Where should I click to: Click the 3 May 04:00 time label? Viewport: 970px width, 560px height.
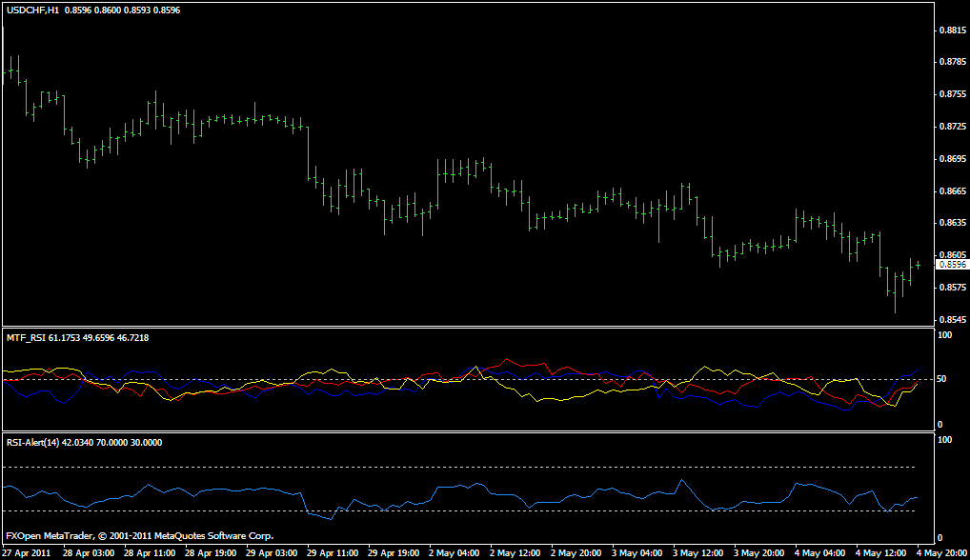click(x=637, y=553)
